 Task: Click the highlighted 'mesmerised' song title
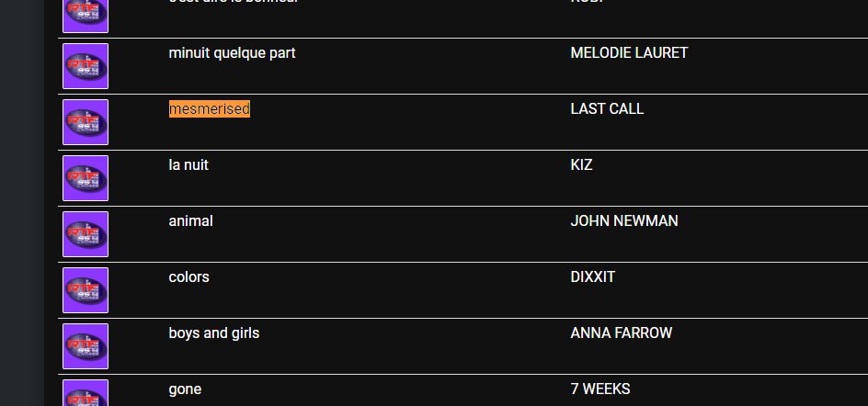[x=209, y=109]
